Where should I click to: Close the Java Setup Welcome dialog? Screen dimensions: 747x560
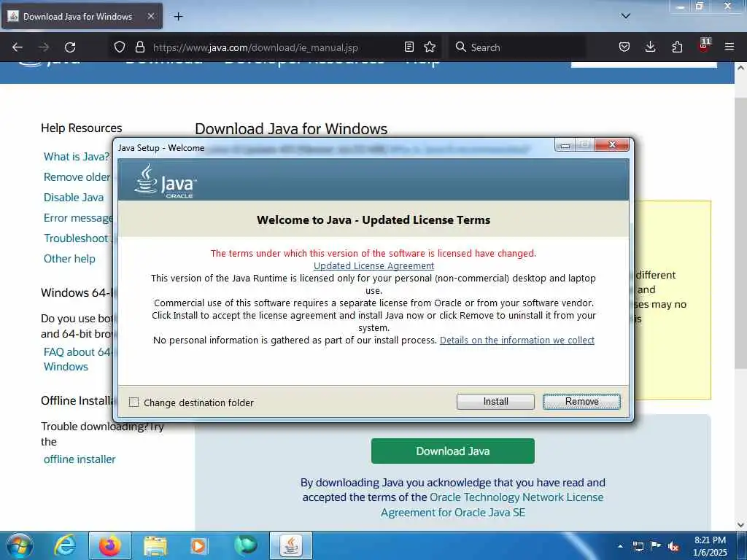612,145
